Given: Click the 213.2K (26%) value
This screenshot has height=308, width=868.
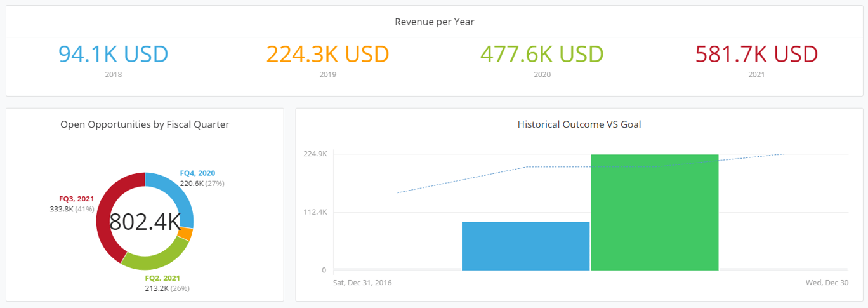Looking at the screenshot, I should [x=168, y=288].
